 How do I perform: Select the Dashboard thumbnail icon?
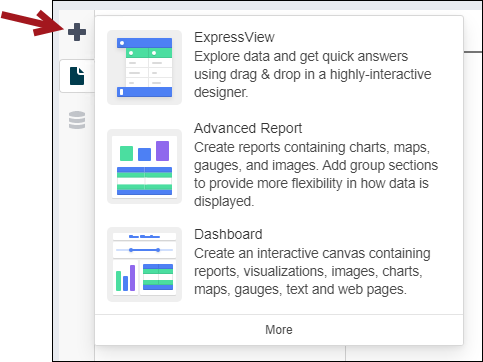144,265
